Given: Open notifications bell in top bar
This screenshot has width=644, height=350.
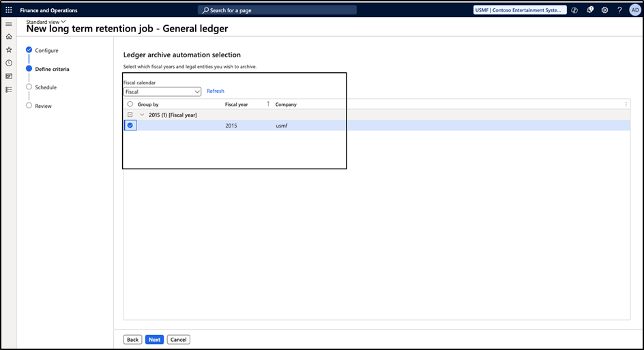Looking at the screenshot, I should (x=590, y=10).
